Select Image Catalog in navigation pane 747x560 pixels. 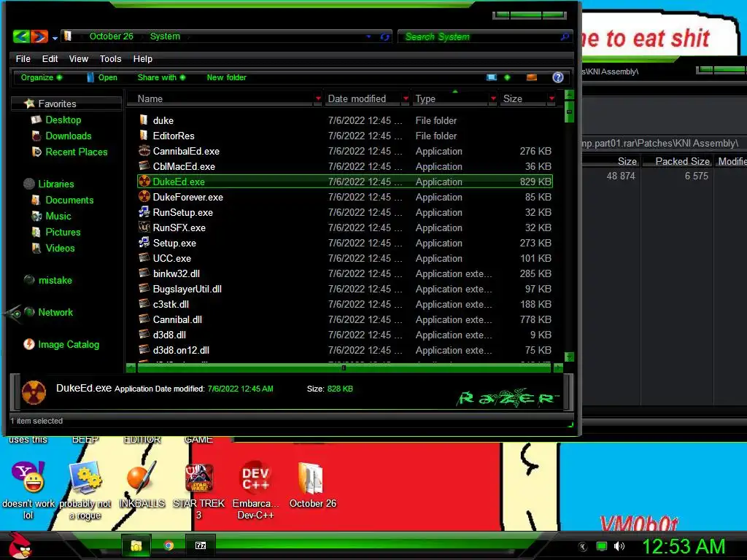[68, 344]
